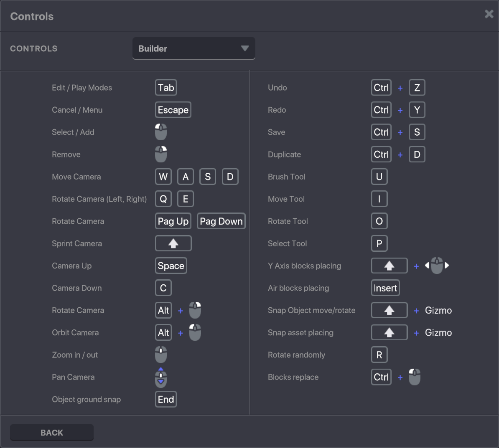This screenshot has width=499, height=448.
Task: Click the Shift arrow key for Sprint Camera
Action: tap(173, 243)
